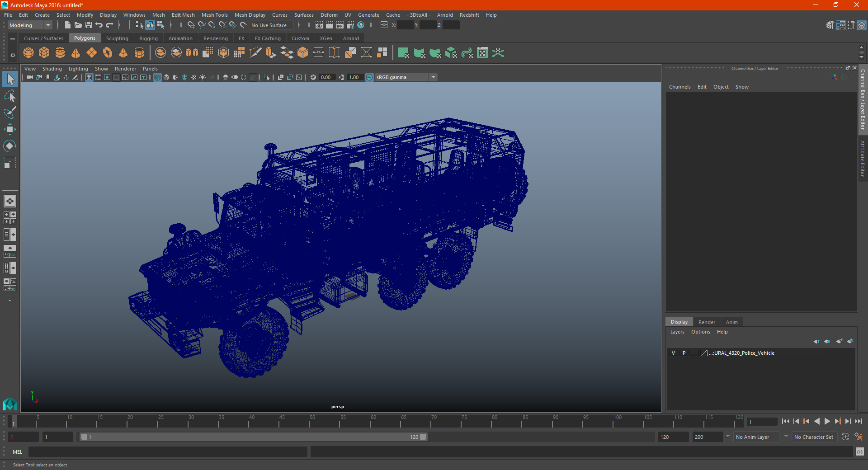Click the Script Editor icon
This screenshot has height=470, width=868.
pyautogui.click(x=860, y=451)
